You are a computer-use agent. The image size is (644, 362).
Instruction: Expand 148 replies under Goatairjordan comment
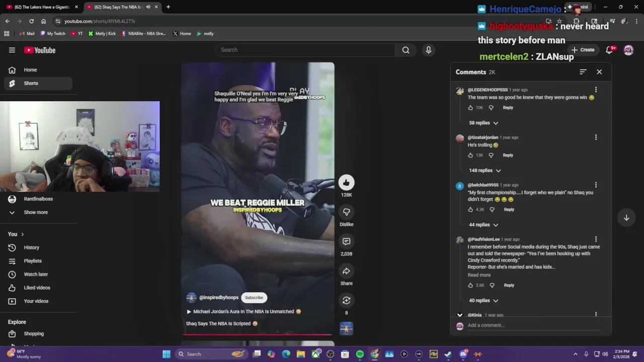coord(485,170)
